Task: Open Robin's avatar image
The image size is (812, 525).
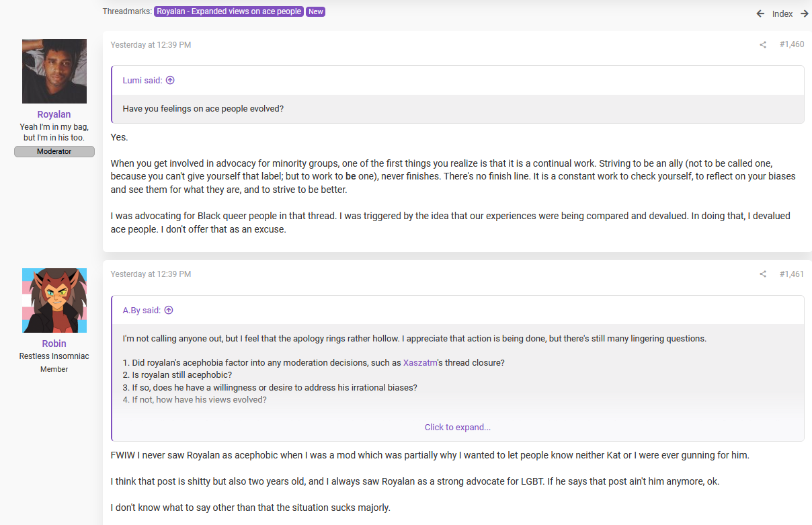Action: pos(54,300)
